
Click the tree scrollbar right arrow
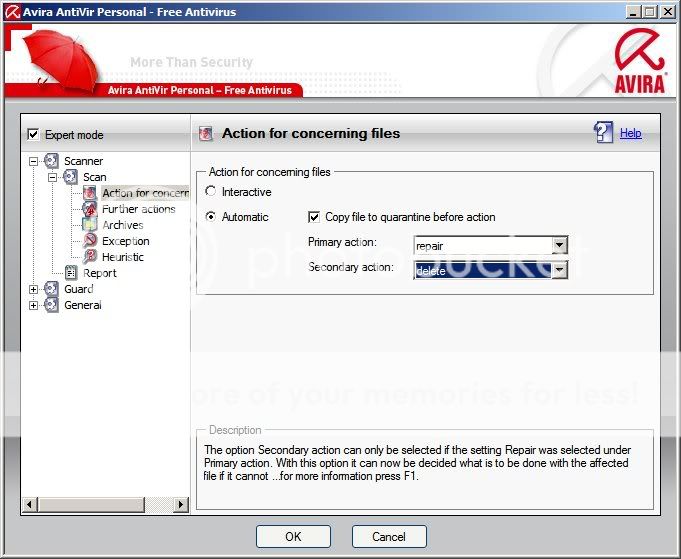coord(181,505)
